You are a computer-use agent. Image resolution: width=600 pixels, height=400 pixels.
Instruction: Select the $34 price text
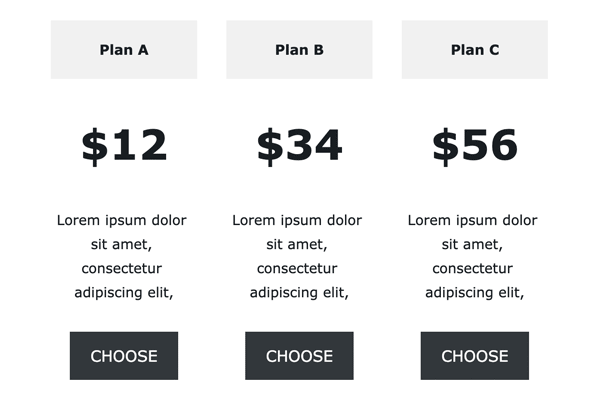(x=299, y=145)
